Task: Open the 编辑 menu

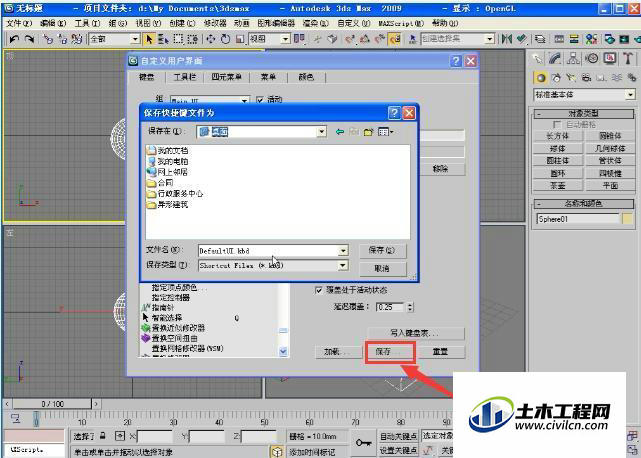Action: 53,23
